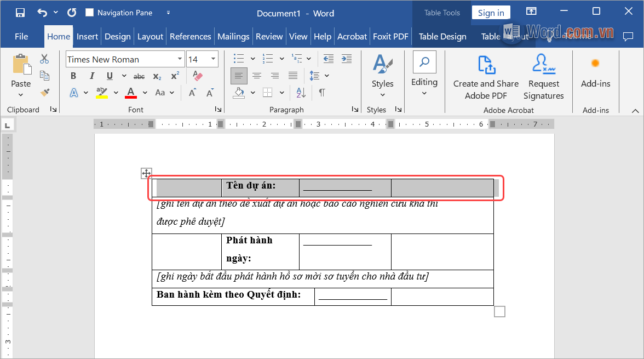
Task: Open the Table Design tab
Action: [x=442, y=37]
